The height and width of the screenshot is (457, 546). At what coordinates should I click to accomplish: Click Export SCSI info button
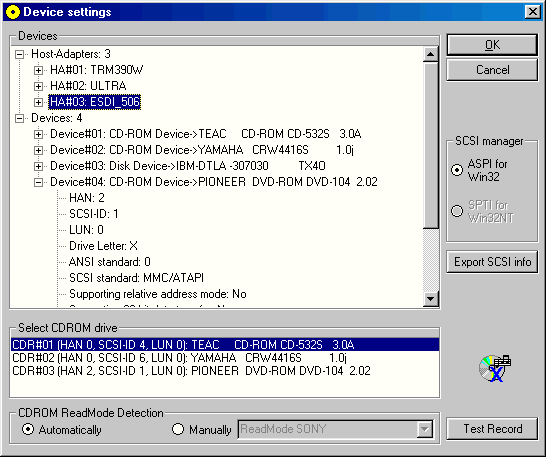click(492, 262)
